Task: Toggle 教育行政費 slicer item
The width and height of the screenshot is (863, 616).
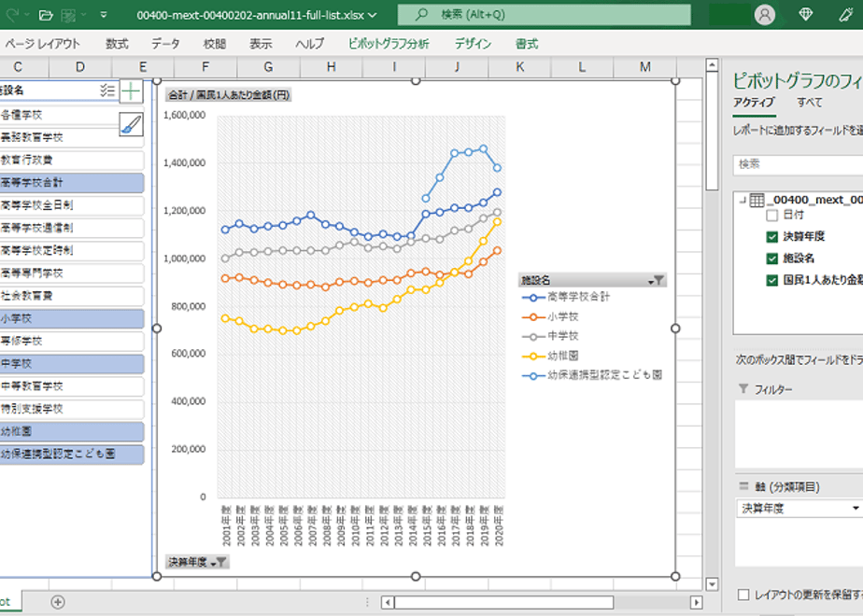Action: (x=72, y=160)
